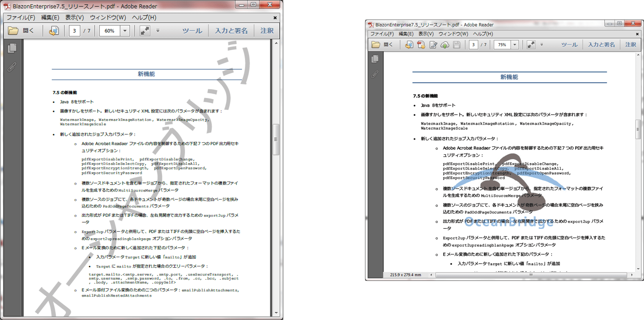Open toolbar customize arrow in left window
Image resolution: width=644 pixels, height=320 pixels.
[158, 30]
